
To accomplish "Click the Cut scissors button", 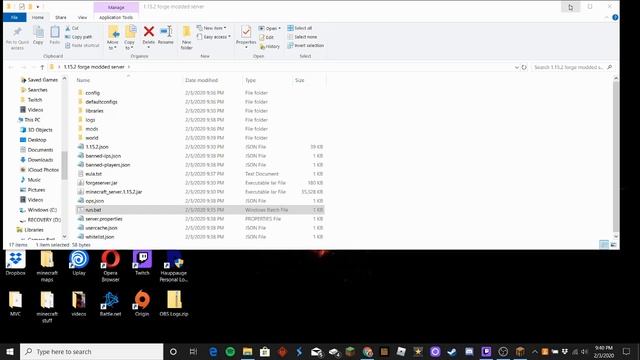I will point(72,28).
